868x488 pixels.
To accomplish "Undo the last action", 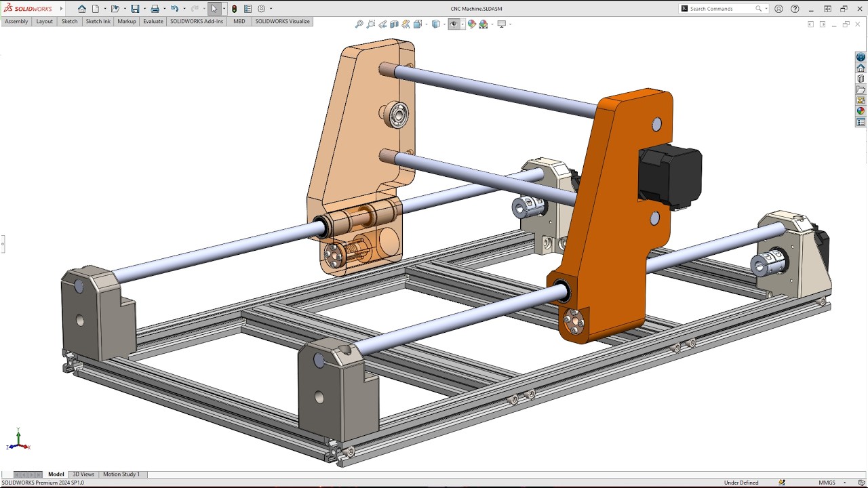I will point(174,9).
